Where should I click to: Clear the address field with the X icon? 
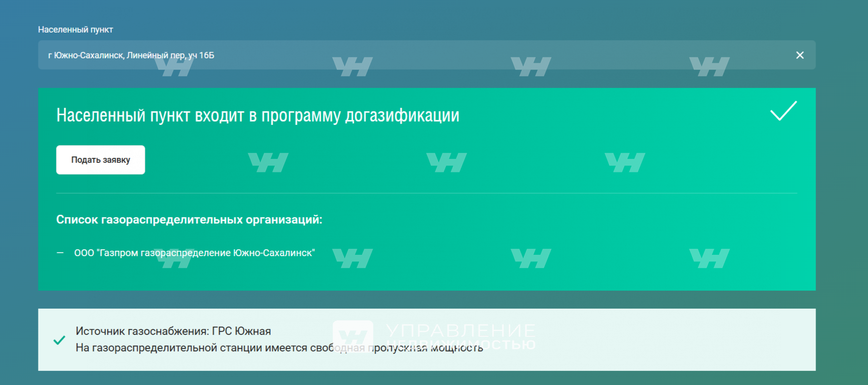799,55
